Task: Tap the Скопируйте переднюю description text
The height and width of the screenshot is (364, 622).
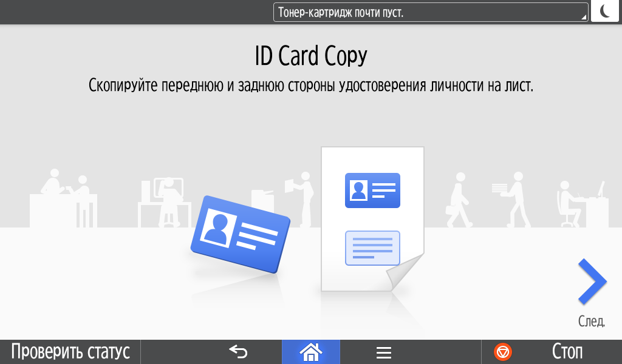Action: click(311, 86)
